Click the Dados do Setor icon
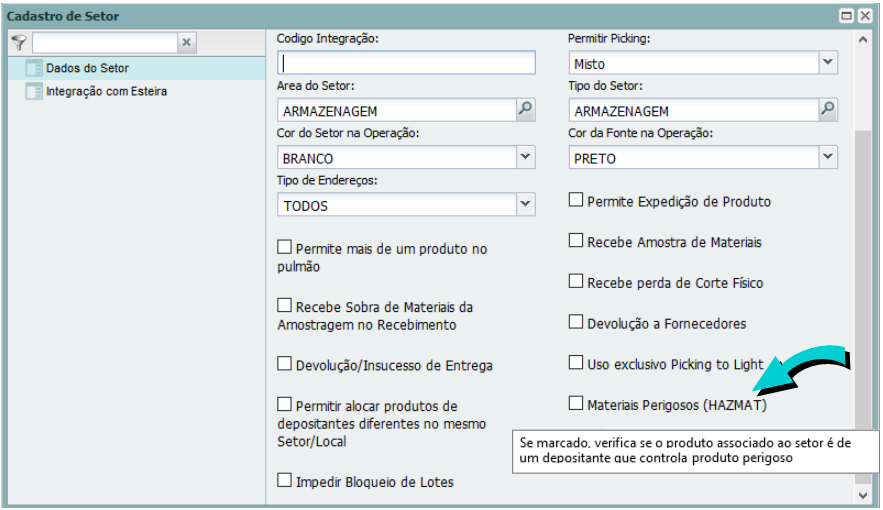This screenshot has width=883, height=510. click(34, 69)
